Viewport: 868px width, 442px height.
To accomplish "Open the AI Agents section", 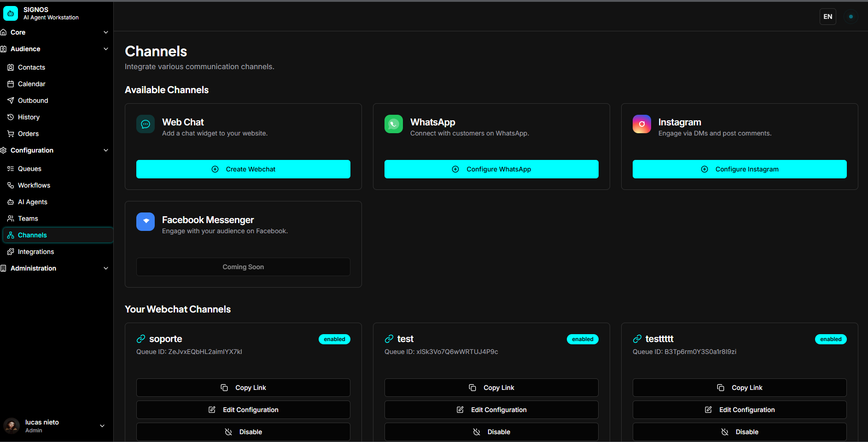I will click(32, 202).
